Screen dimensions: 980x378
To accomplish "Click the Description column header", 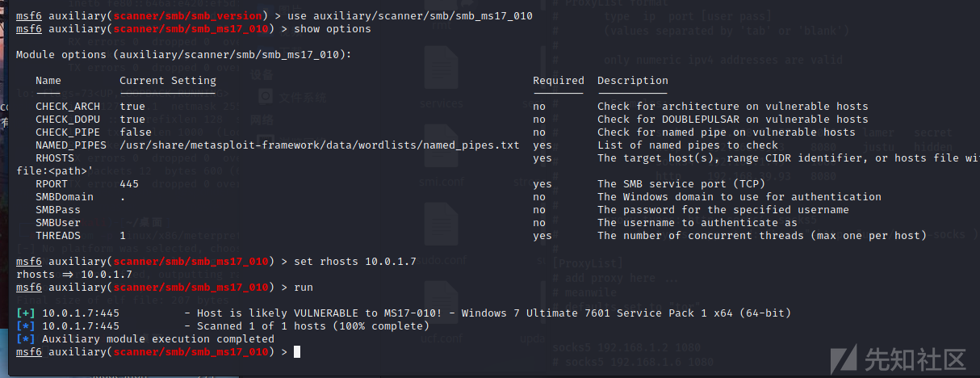I will [x=633, y=81].
